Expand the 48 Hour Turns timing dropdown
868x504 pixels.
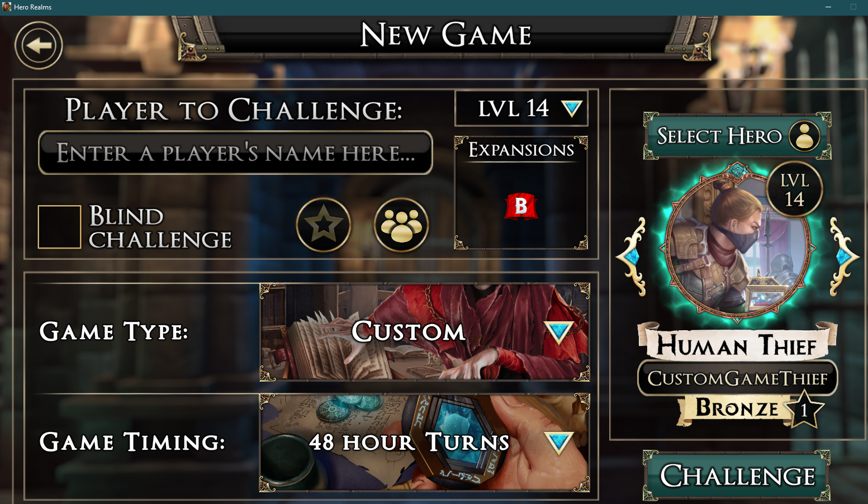(x=425, y=443)
